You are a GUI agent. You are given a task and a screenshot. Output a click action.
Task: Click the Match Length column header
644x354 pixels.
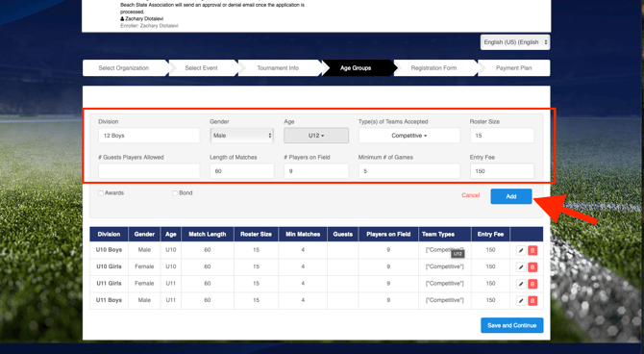[208, 234]
